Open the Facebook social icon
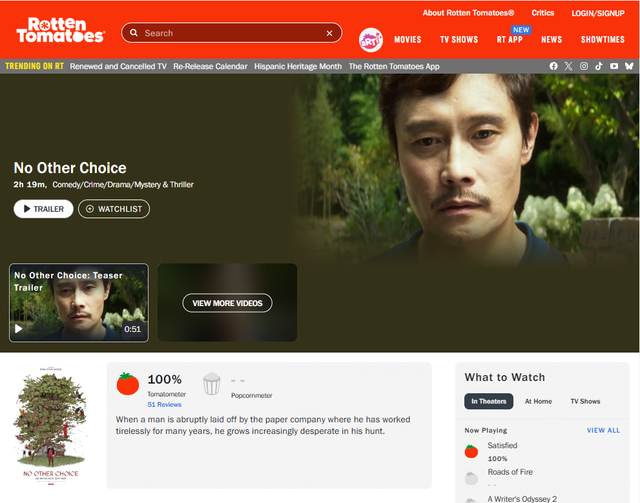This screenshot has height=503, width=640. click(x=553, y=66)
